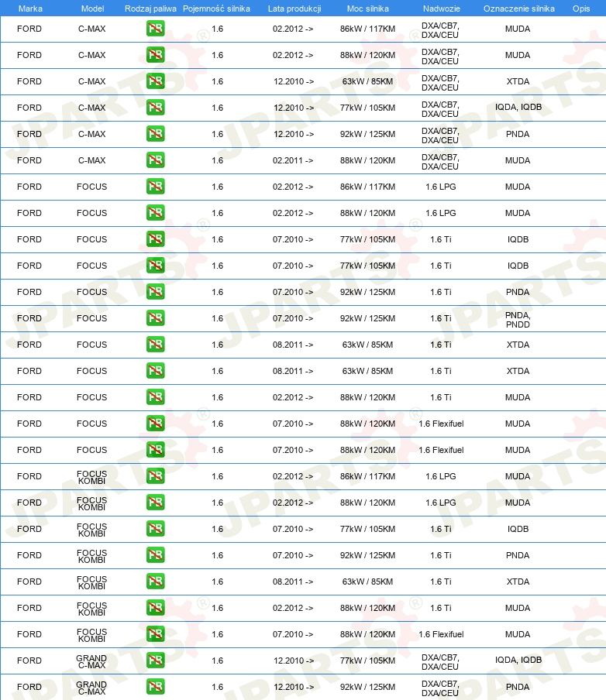Image resolution: width=606 pixels, height=700 pixels.
Task: Click fuel icon in C-MAX 92kW/125KM PNDA row (not GRAND)
Action: (x=156, y=134)
